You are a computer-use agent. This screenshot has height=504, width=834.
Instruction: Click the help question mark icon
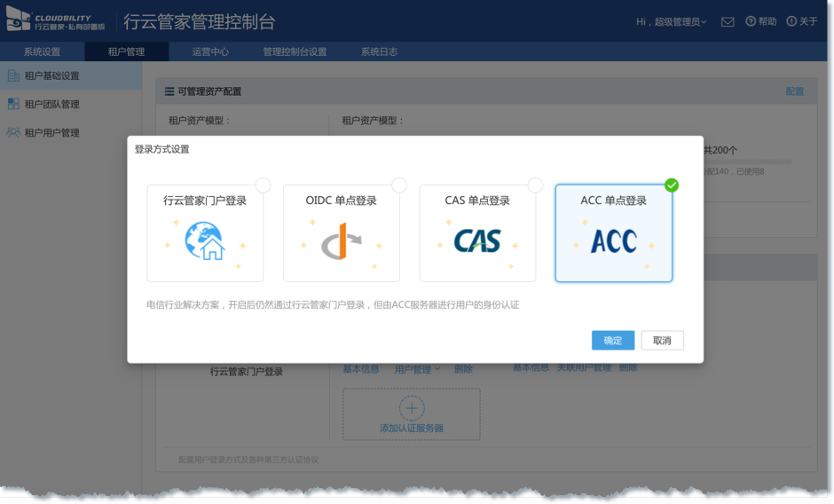[751, 21]
